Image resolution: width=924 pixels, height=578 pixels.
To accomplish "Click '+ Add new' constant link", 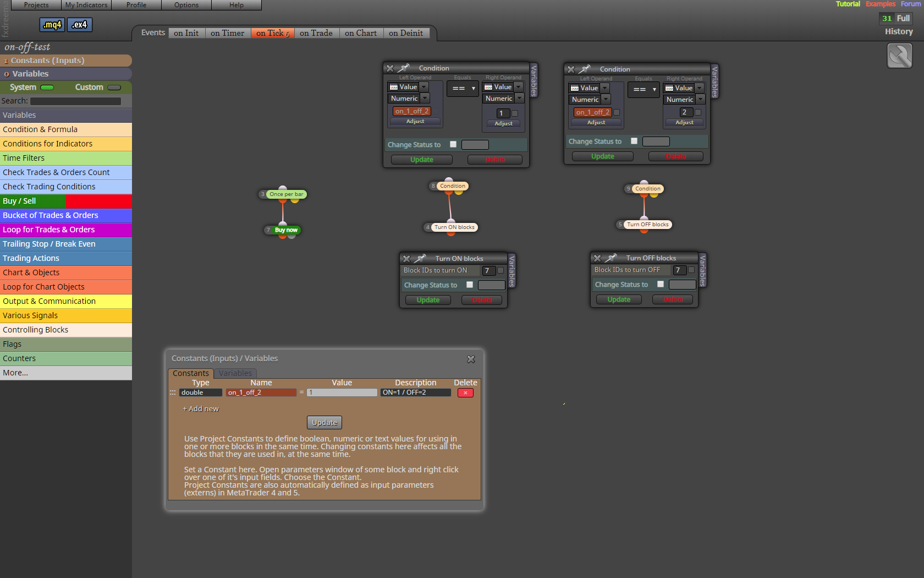I will (x=201, y=409).
